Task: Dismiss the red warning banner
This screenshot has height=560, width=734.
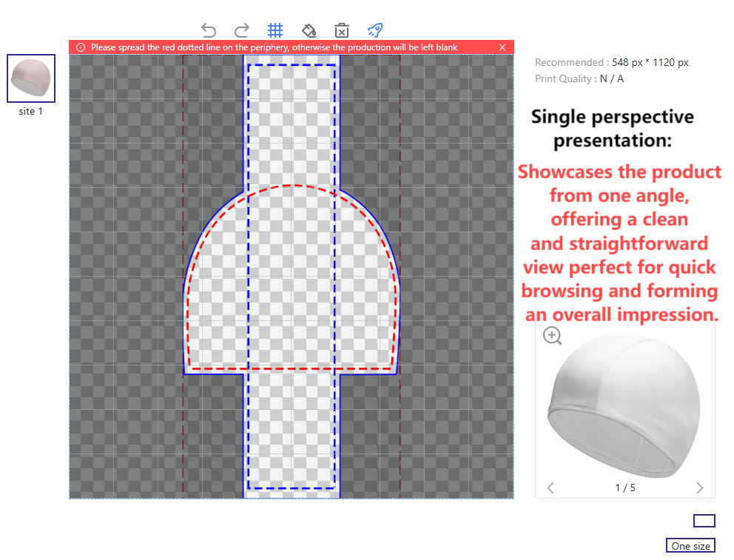Action: 502,47
